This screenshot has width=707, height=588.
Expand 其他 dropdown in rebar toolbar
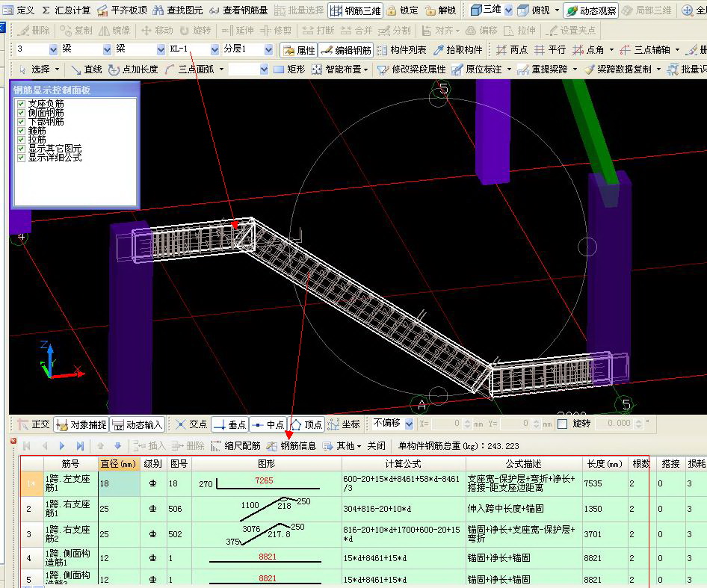click(359, 446)
